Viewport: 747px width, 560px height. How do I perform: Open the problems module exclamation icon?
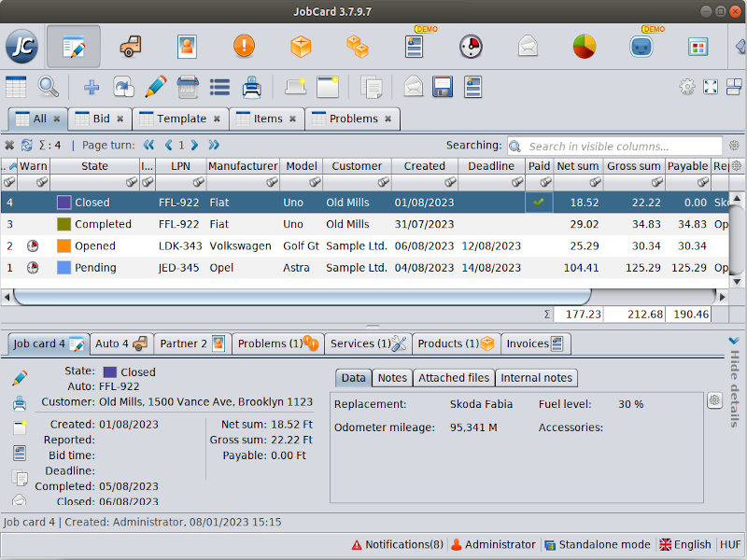[244, 46]
